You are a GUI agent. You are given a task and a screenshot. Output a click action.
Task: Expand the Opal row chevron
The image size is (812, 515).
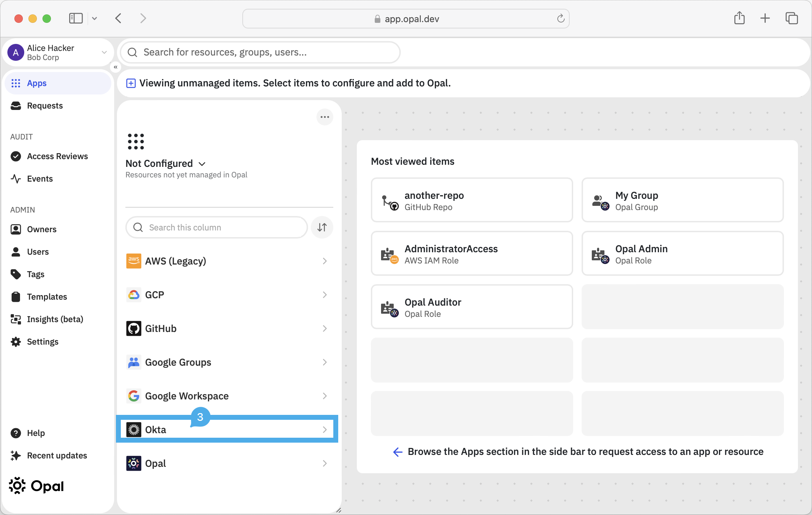pyautogui.click(x=325, y=463)
